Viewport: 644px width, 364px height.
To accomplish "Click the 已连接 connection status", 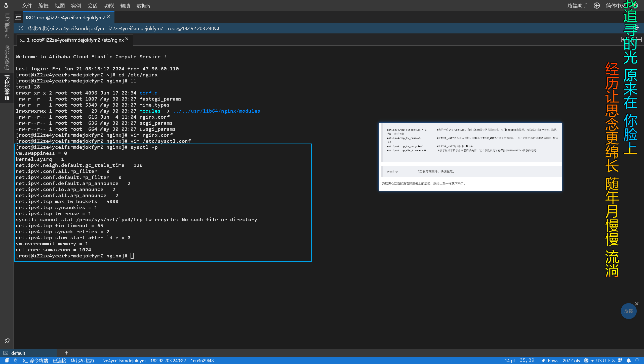I will click(59, 360).
